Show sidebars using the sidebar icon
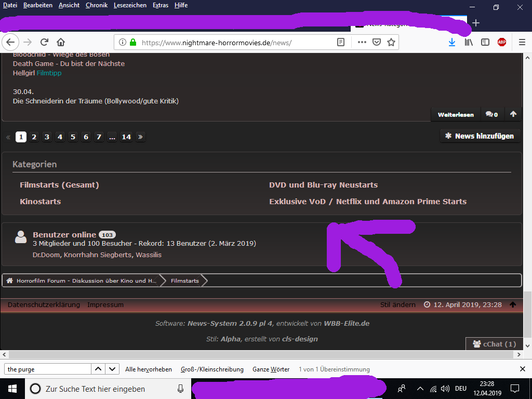The image size is (532, 399). click(x=485, y=42)
